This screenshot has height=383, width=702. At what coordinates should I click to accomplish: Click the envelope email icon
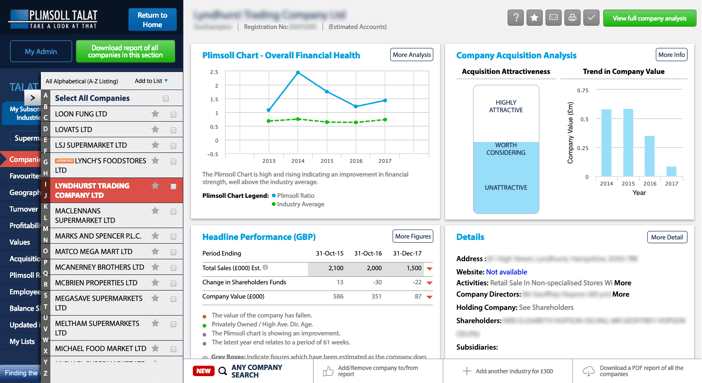point(553,18)
